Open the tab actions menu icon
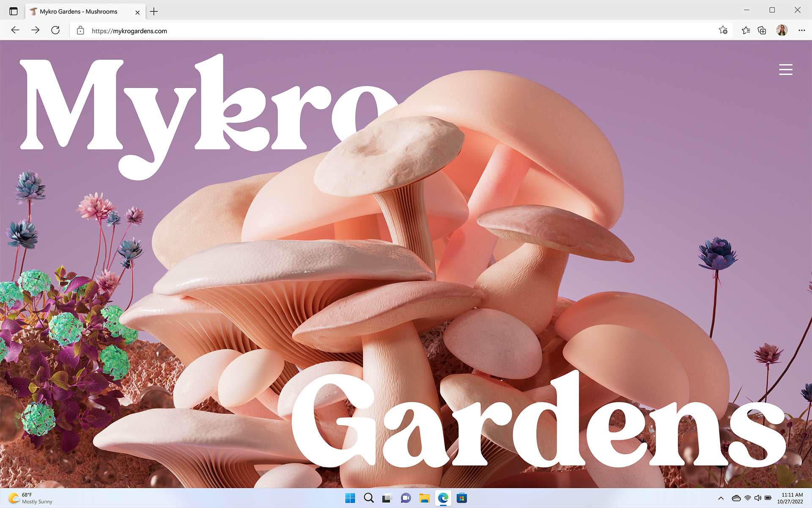Image resolution: width=812 pixels, height=508 pixels. pyautogui.click(x=14, y=11)
